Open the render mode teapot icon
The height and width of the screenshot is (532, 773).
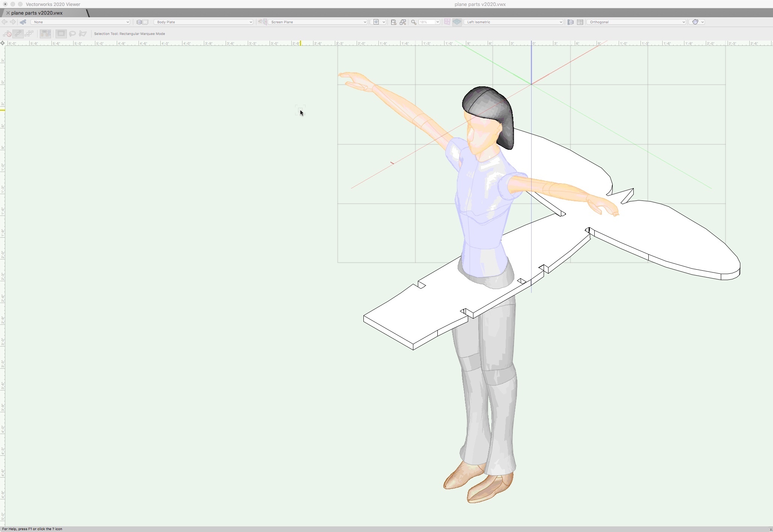point(695,22)
